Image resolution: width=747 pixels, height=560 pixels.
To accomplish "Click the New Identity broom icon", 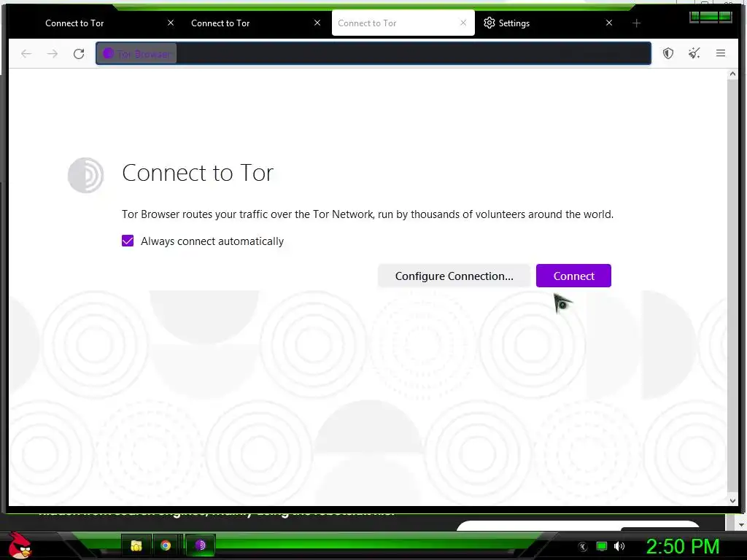I will 694,53.
